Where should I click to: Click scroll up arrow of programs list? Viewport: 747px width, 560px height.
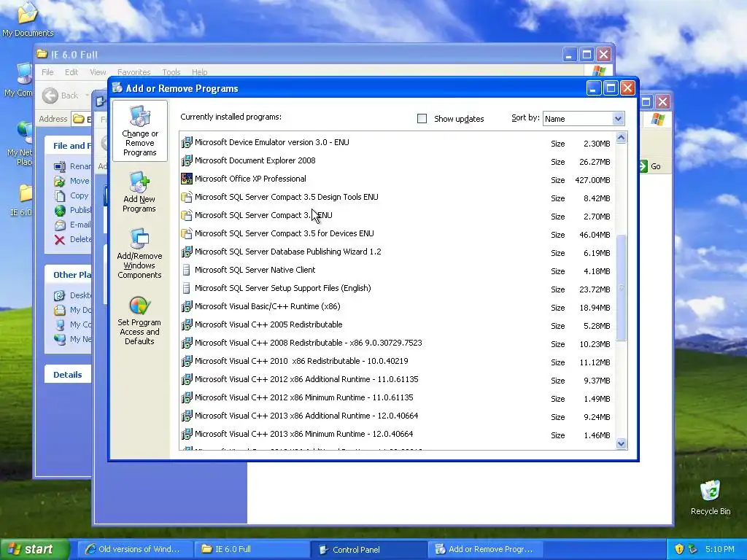point(621,138)
